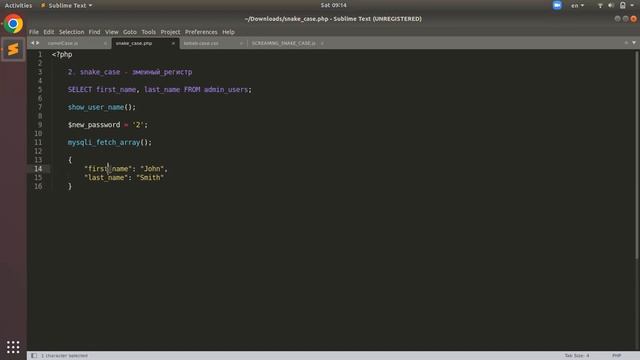
Task: Click the 'mysqli_fetch_array' function call
Action: click(104, 142)
